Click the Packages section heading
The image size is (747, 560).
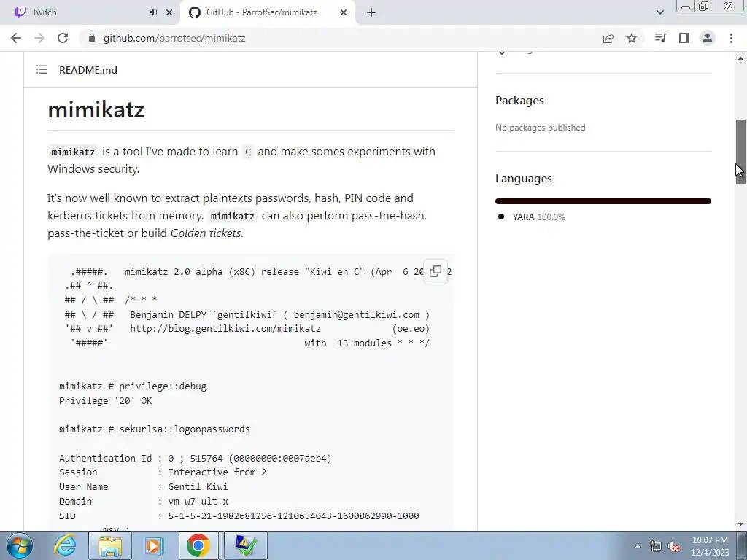coord(519,101)
